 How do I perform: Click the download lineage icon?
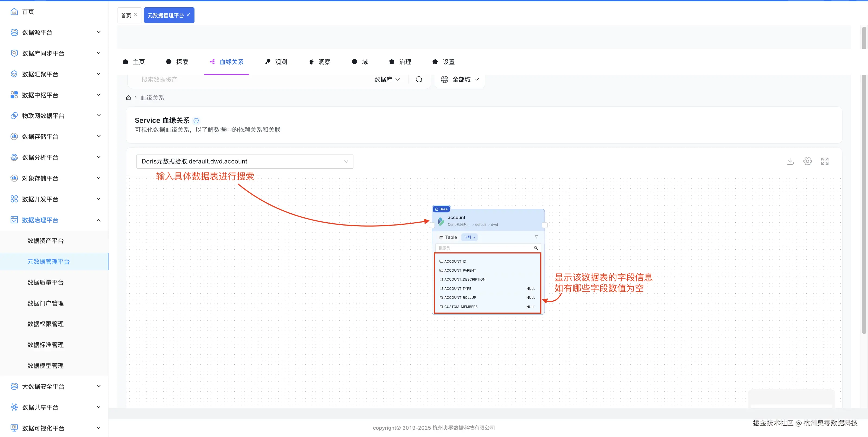(x=790, y=161)
